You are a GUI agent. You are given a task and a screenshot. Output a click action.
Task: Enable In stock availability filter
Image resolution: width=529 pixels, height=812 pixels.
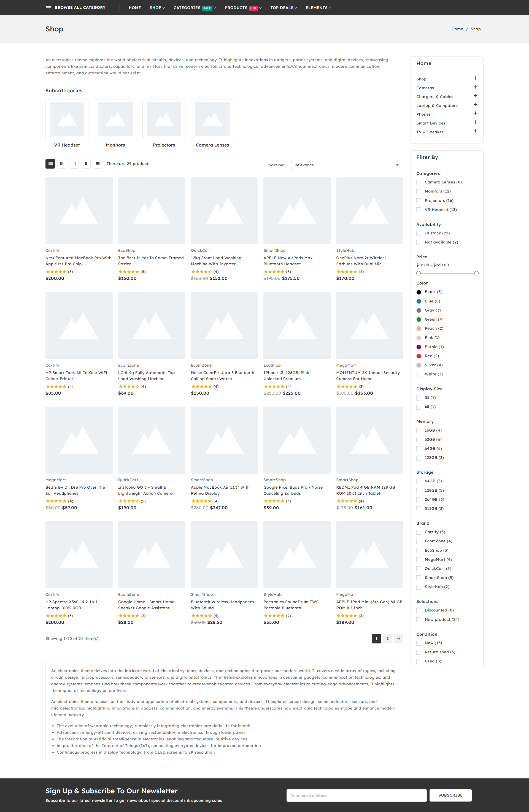419,233
